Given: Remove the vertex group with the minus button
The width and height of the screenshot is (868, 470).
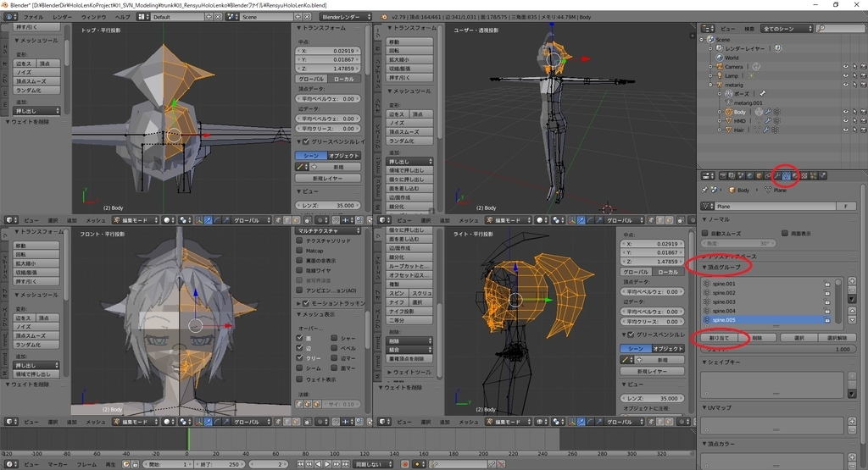Looking at the screenshot, I should (853, 290).
